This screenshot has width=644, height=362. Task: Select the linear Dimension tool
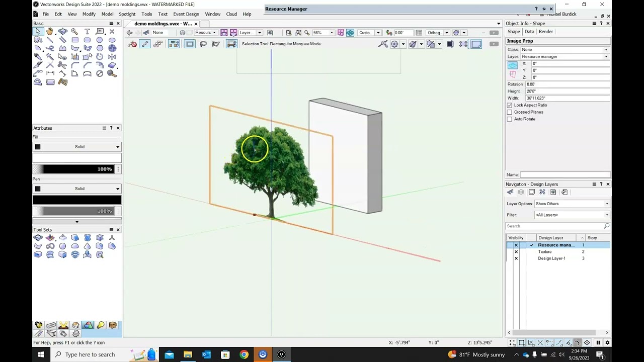click(x=50, y=73)
